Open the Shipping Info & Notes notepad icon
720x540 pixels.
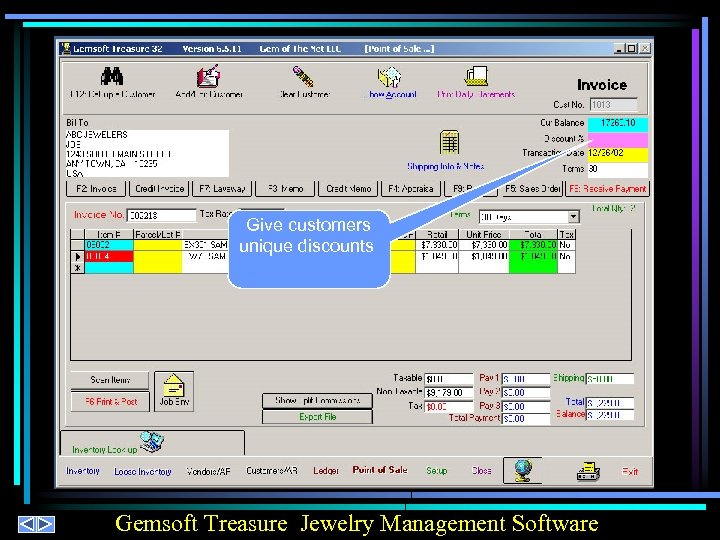pos(449,143)
